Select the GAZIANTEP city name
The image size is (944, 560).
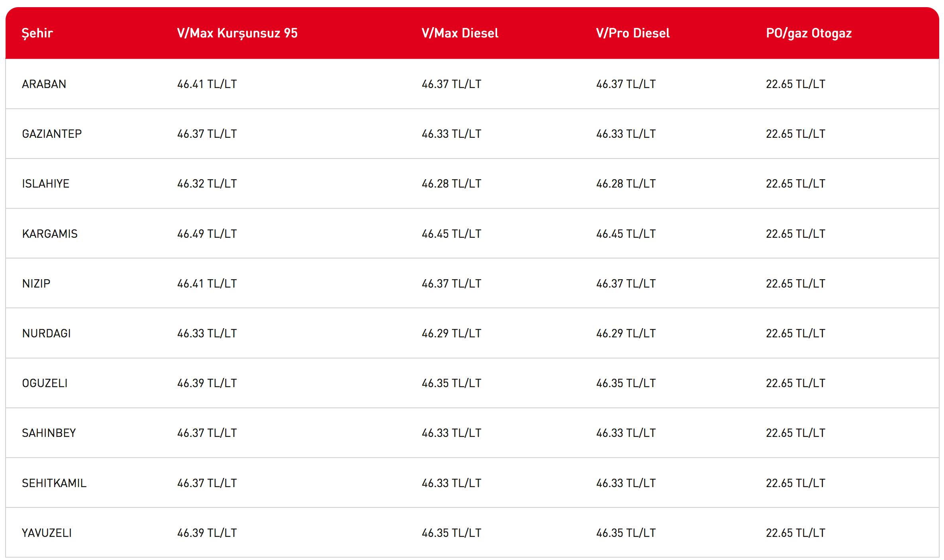point(52,134)
